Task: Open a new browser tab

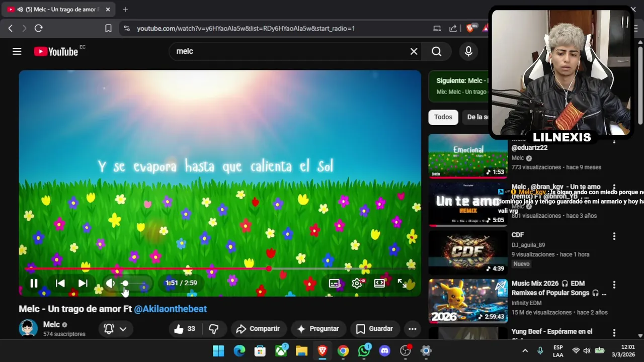Action: pyautogui.click(x=125, y=9)
